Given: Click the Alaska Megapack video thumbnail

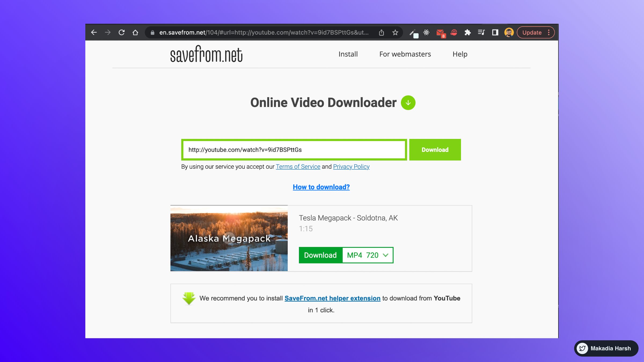Looking at the screenshot, I should tap(229, 238).
